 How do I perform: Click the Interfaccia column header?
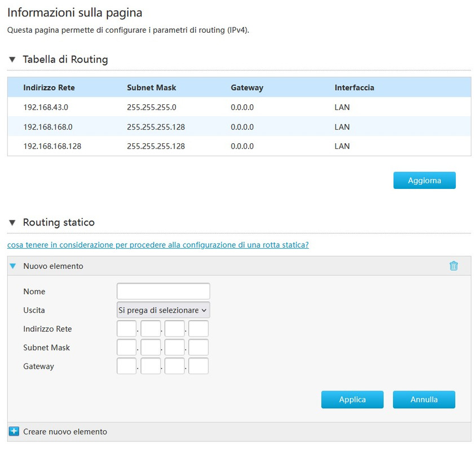click(354, 87)
